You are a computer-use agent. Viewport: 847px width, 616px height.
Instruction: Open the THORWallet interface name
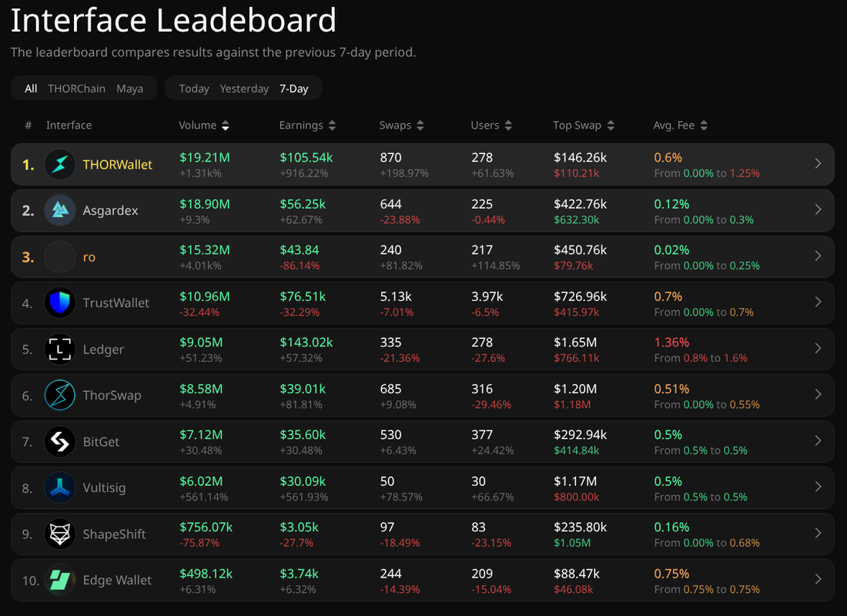[x=117, y=165]
